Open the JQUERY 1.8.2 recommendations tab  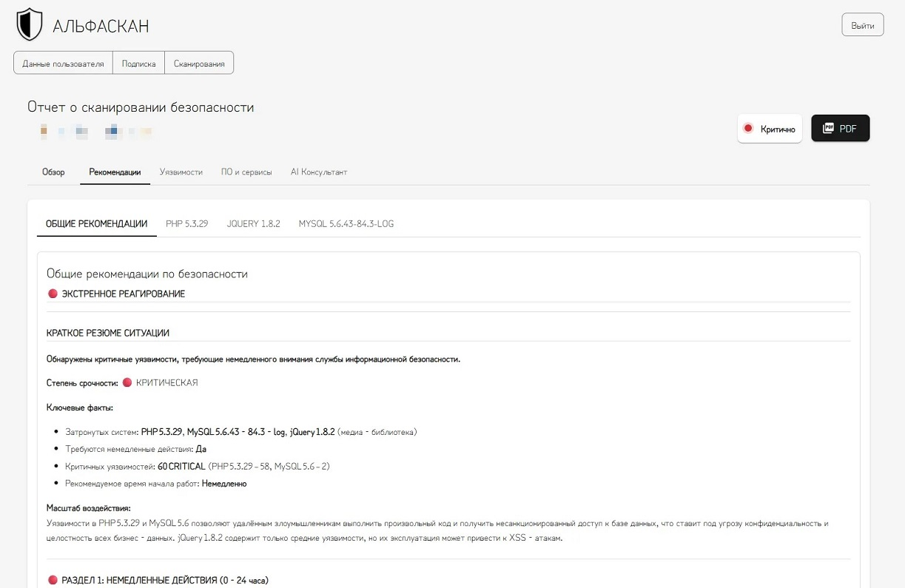(253, 223)
